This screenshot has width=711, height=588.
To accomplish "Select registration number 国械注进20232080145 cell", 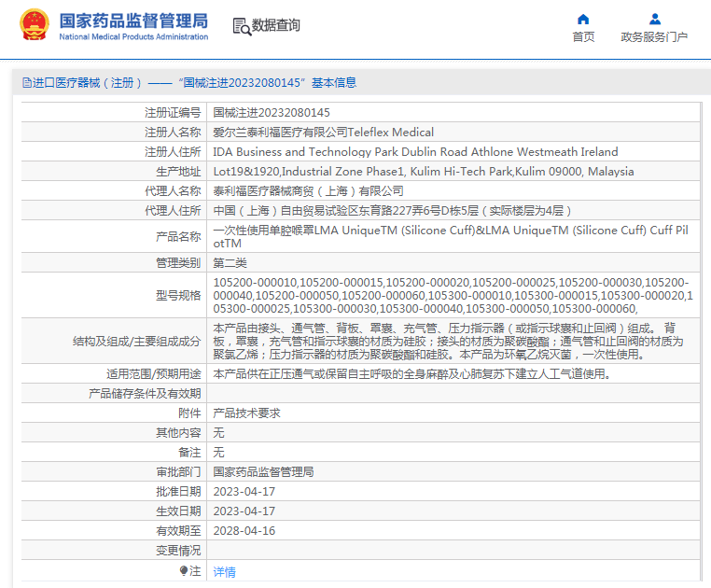I will coord(272,113).
